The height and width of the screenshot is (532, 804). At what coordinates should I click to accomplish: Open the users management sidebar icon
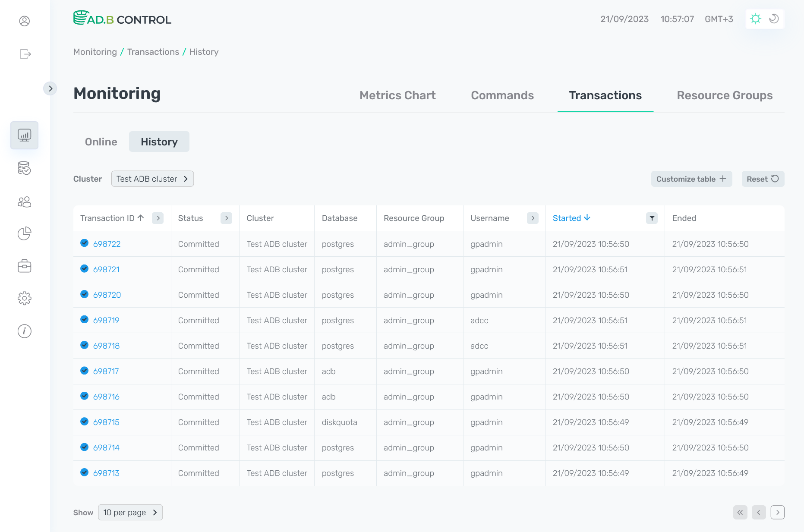(x=24, y=201)
